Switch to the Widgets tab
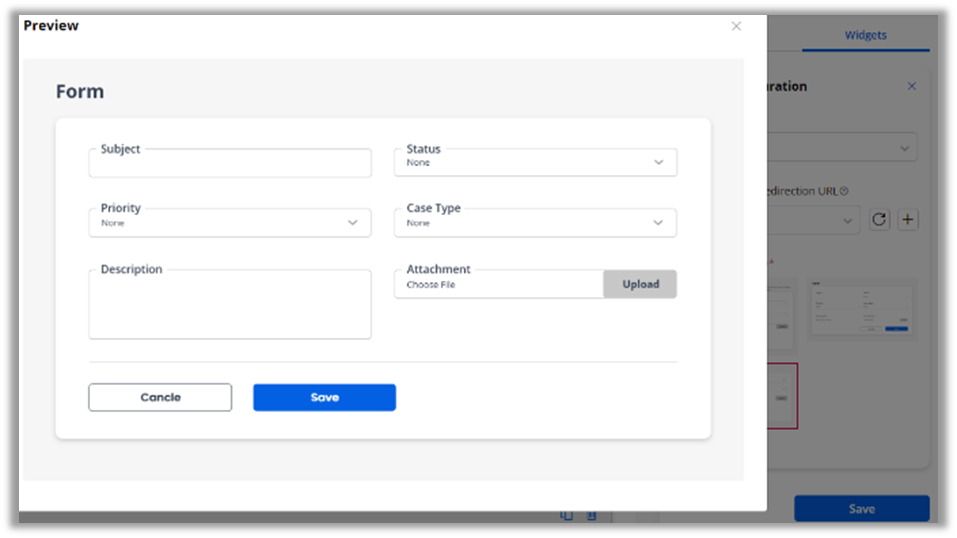Screen dimensions: 957x538 tap(865, 35)
